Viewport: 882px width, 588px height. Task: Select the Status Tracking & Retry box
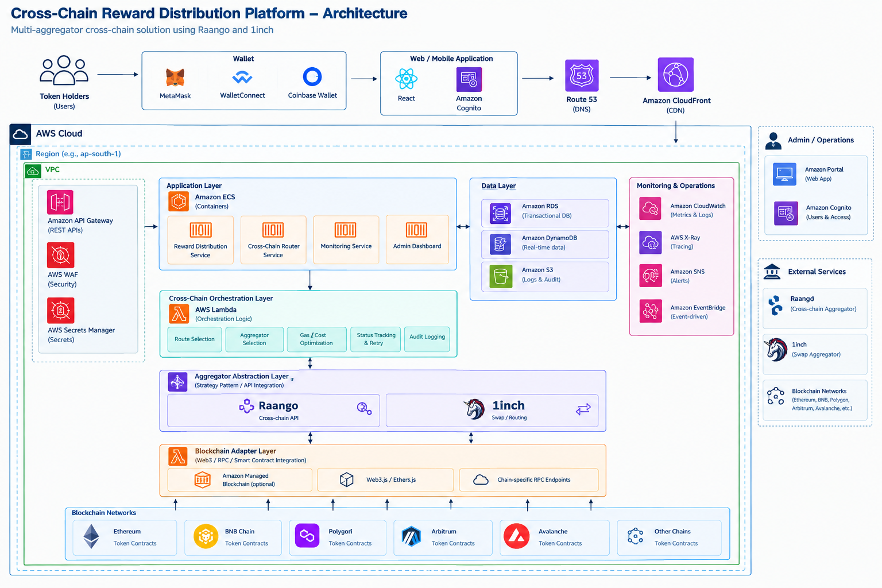376,339
